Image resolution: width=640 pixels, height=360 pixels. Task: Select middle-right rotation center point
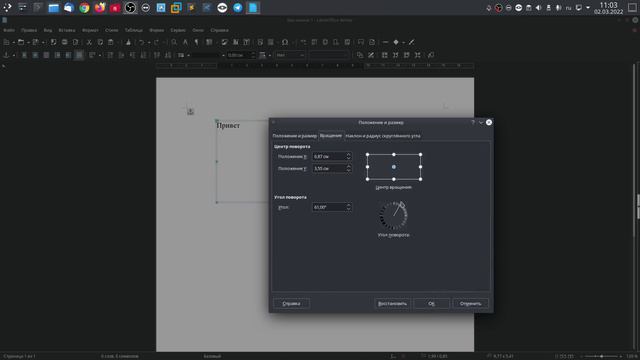click(x=420, y=167)
